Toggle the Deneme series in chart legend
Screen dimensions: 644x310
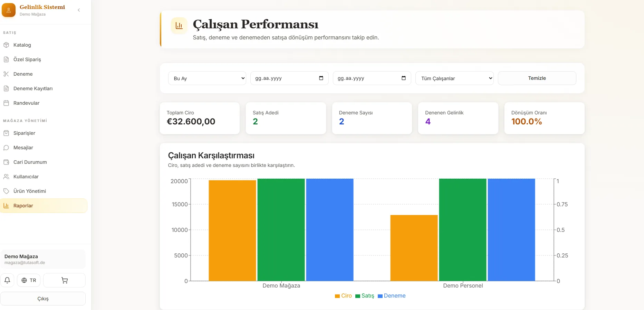click(392, 296)
